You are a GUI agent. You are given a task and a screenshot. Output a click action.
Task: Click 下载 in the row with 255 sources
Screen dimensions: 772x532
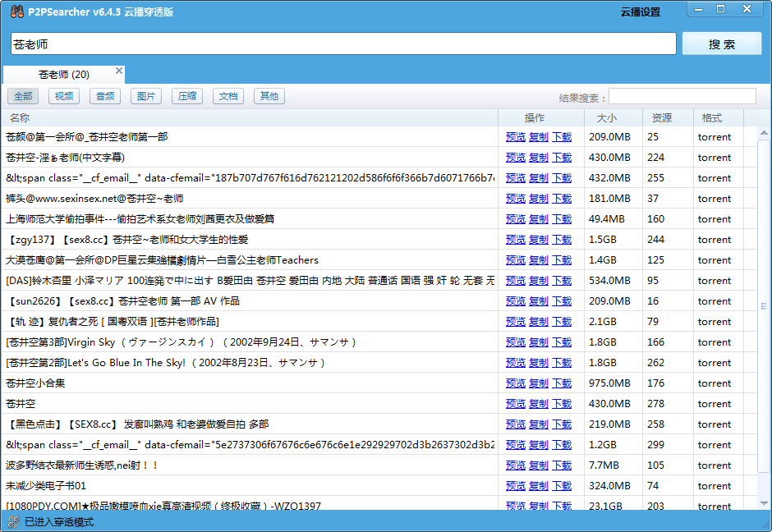562,178
